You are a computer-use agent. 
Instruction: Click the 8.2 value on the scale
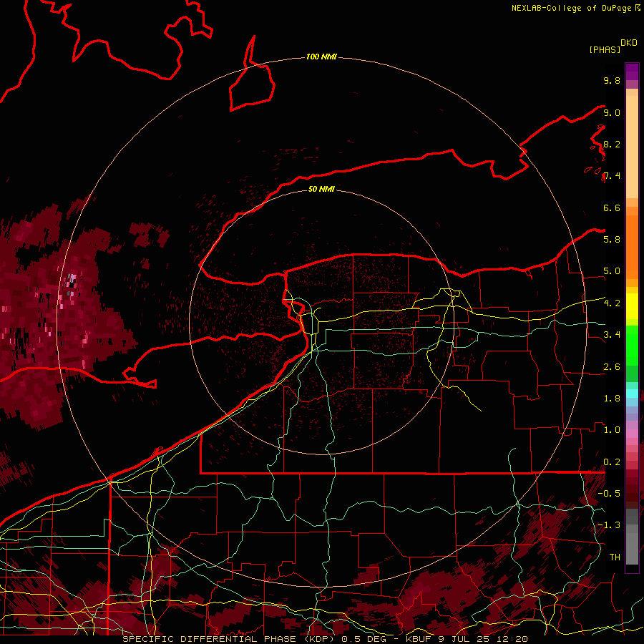[612, 144]
